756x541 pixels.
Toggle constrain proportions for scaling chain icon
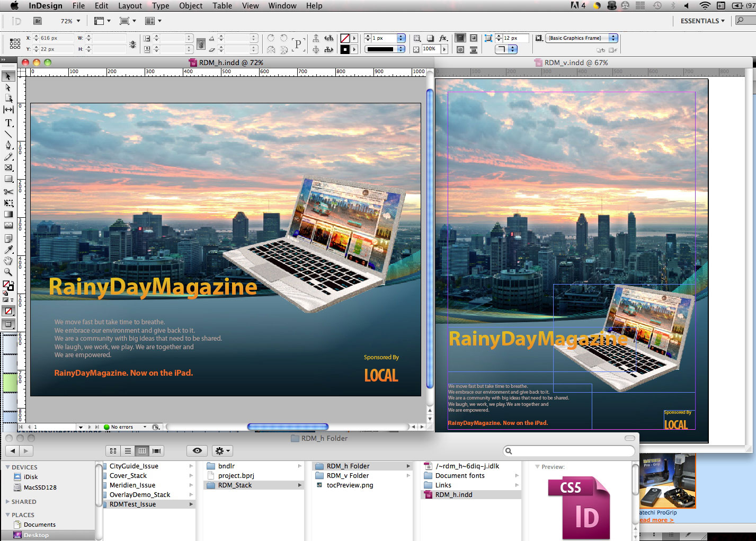point(201,44)
